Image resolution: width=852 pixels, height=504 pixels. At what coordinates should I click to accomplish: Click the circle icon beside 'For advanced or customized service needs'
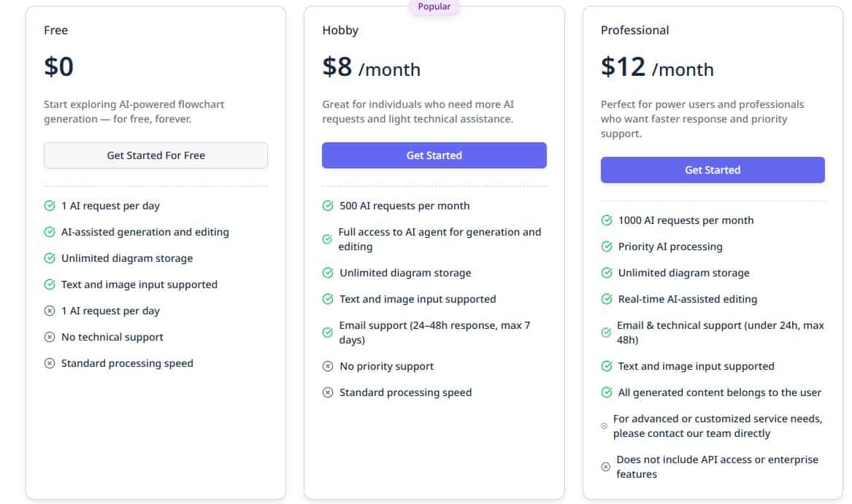coord(603,424)
